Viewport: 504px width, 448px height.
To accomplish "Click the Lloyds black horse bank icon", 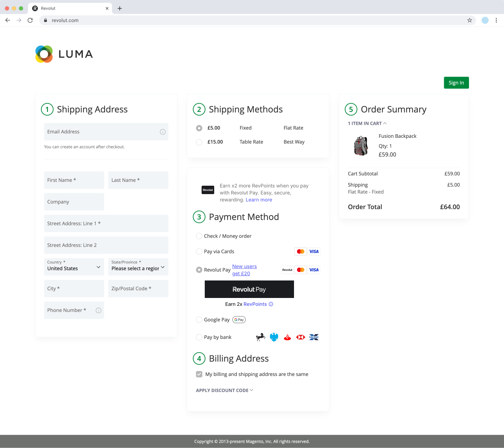I will click(261, 337).
